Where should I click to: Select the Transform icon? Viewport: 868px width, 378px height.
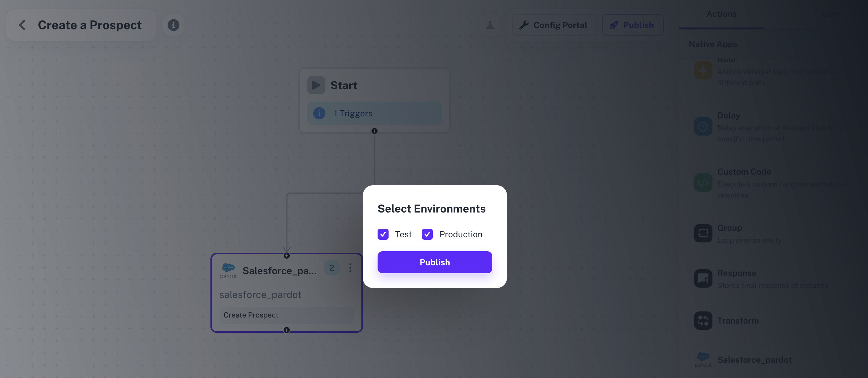coord(703,320)
